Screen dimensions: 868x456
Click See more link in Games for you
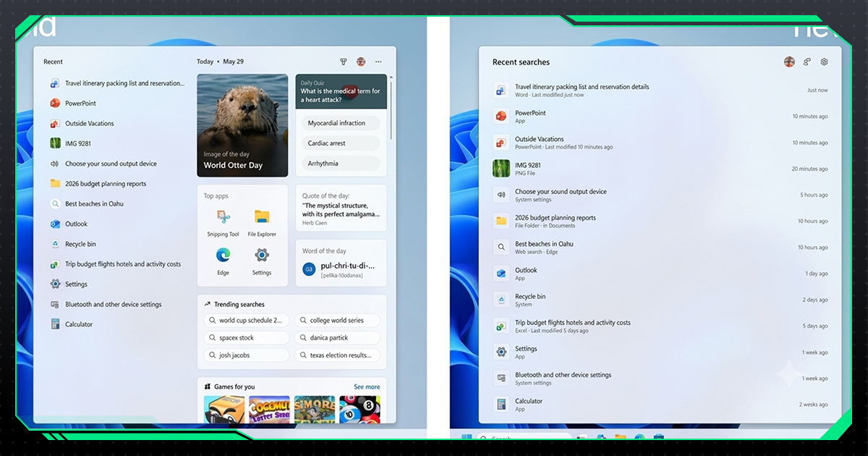click(x=367, y=387)
